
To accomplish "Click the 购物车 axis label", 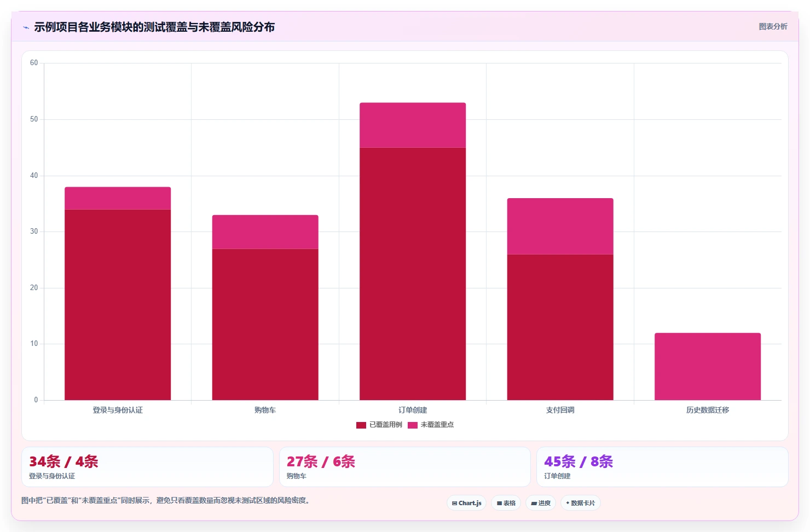I will [265, 410].
